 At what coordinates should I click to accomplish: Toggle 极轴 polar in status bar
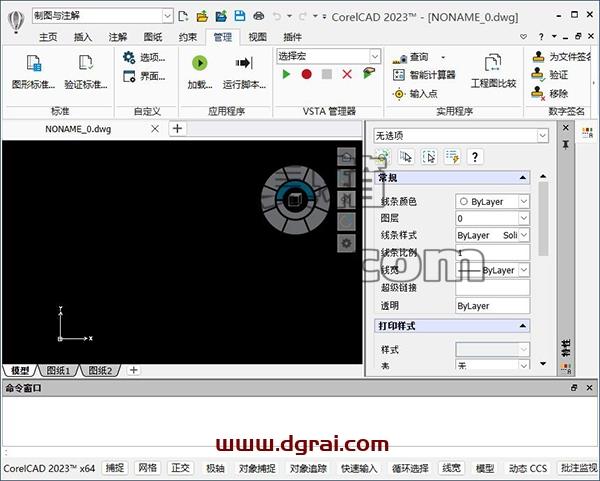(x=215, y=468)
